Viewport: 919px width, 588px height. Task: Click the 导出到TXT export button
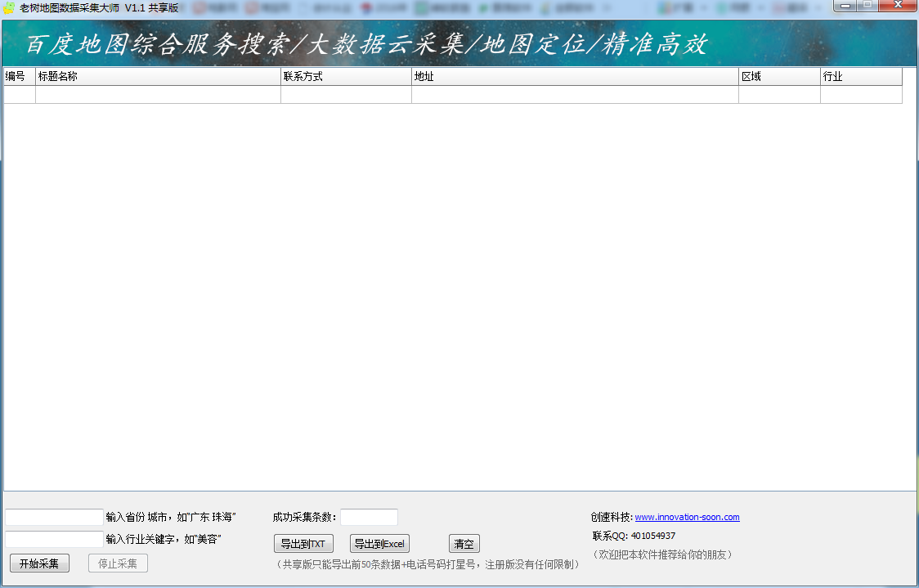pyautogui.click(x=303, y=543)
